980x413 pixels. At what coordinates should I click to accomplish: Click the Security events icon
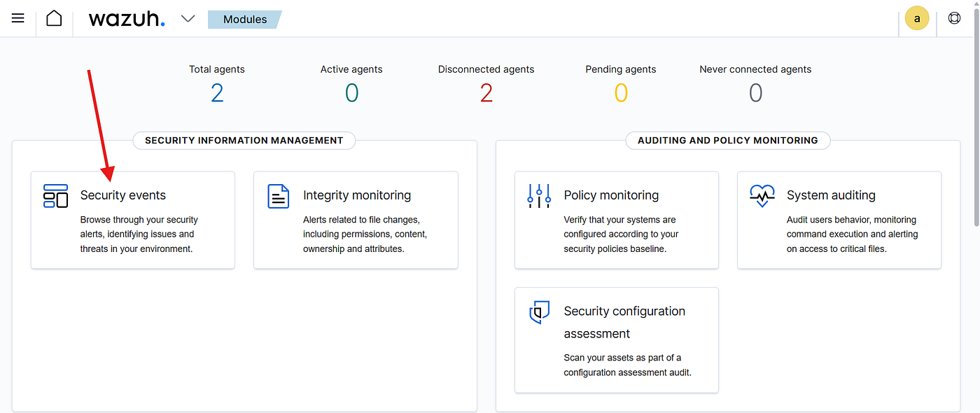tap(55, 196)
